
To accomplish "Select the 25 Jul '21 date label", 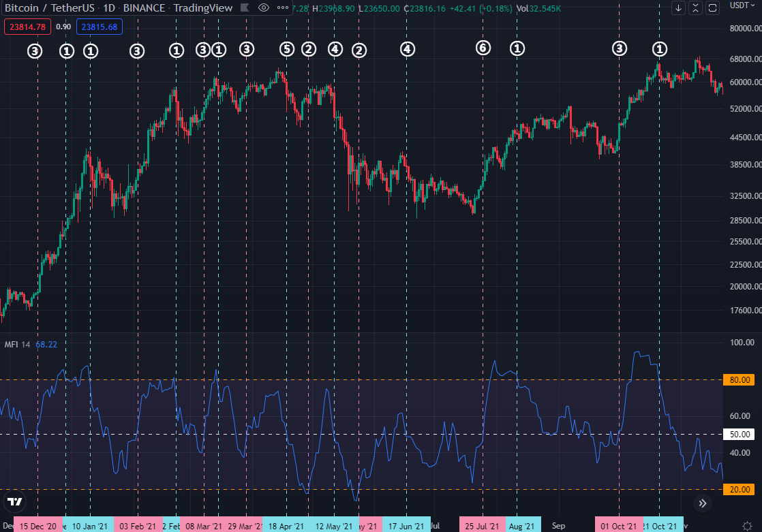I will pos(482,526).
